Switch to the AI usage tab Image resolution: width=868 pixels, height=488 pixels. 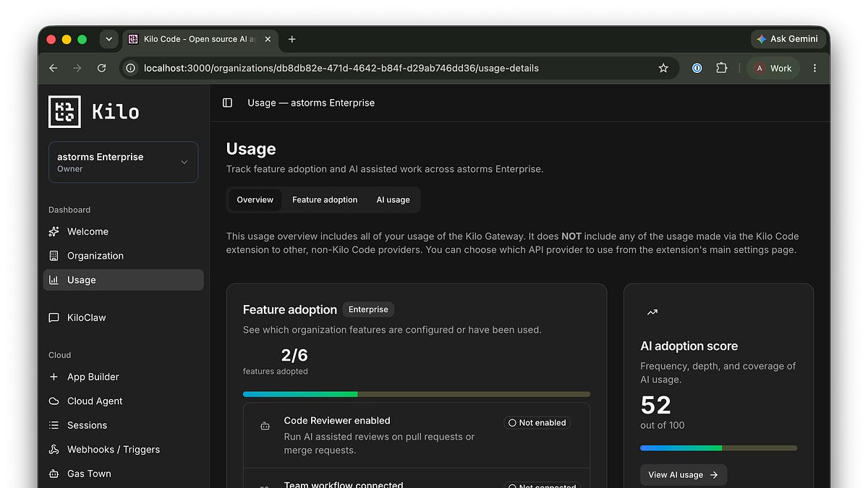pyautogui.click(x=393, y=200)
